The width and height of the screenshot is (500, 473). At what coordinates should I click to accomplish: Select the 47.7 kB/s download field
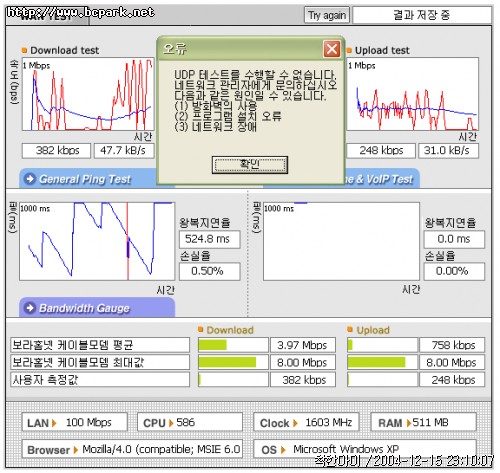tap(124, 151)
